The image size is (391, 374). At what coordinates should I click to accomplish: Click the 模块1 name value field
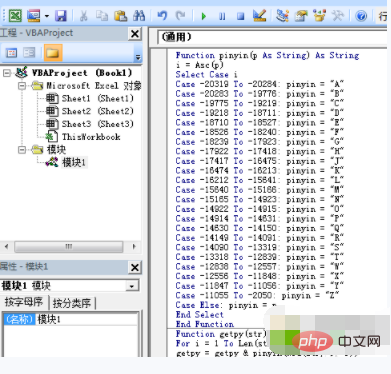click(87, 319)
